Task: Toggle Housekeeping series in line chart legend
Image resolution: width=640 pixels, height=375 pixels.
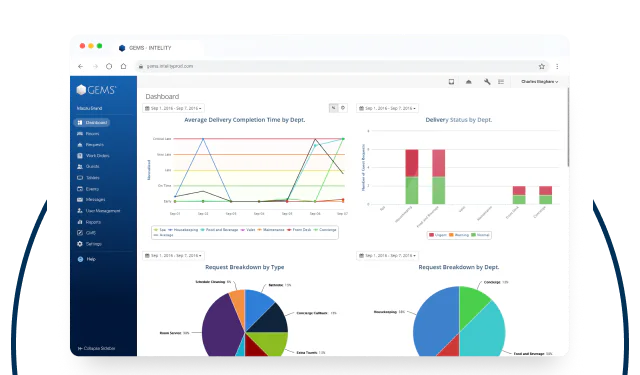Action: pyautogui.click(x=183, y=230)
